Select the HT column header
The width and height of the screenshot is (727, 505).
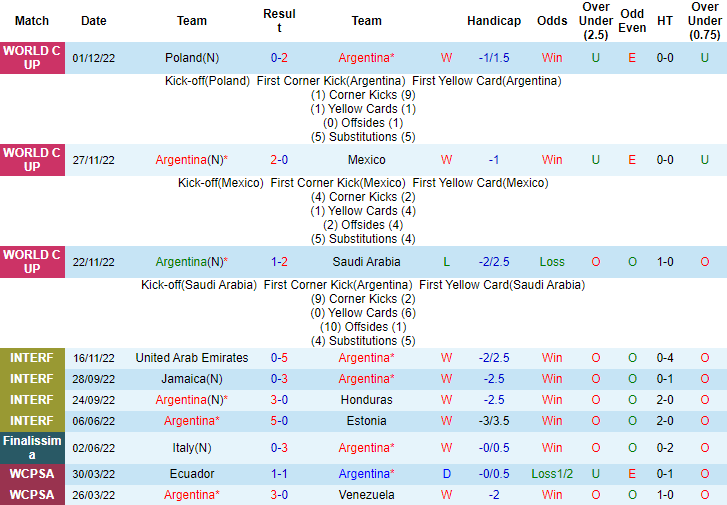tap(664, 21)
